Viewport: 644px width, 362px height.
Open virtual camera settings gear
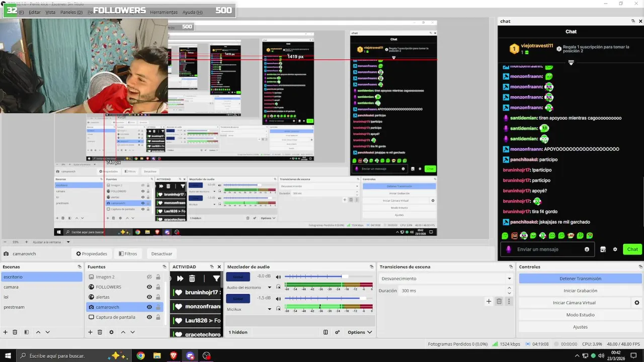(637, 303)
